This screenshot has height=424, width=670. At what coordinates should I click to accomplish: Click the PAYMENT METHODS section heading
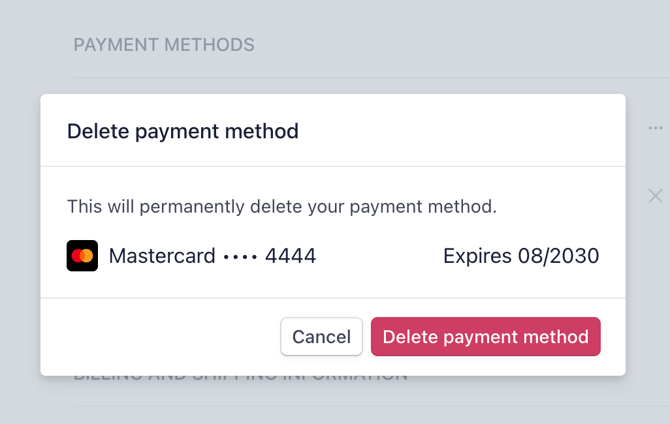pyautogui.click(x=163, y=45)
